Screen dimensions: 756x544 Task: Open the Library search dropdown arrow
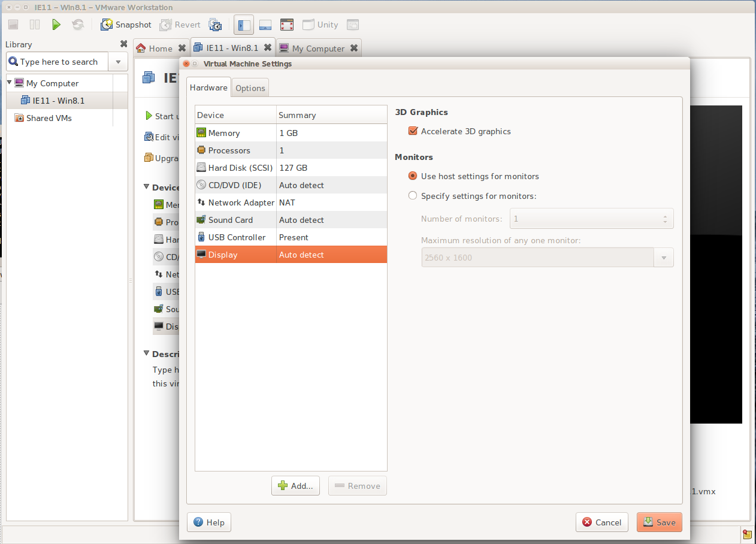[117, 62]
